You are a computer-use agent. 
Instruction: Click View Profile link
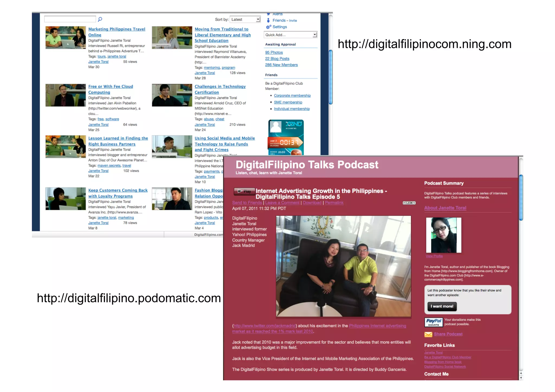coord(434,256)
